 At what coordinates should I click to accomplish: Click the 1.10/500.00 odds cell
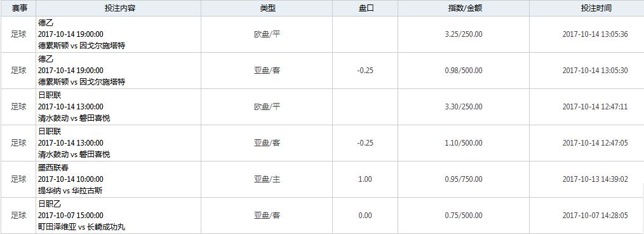[464, 143]
